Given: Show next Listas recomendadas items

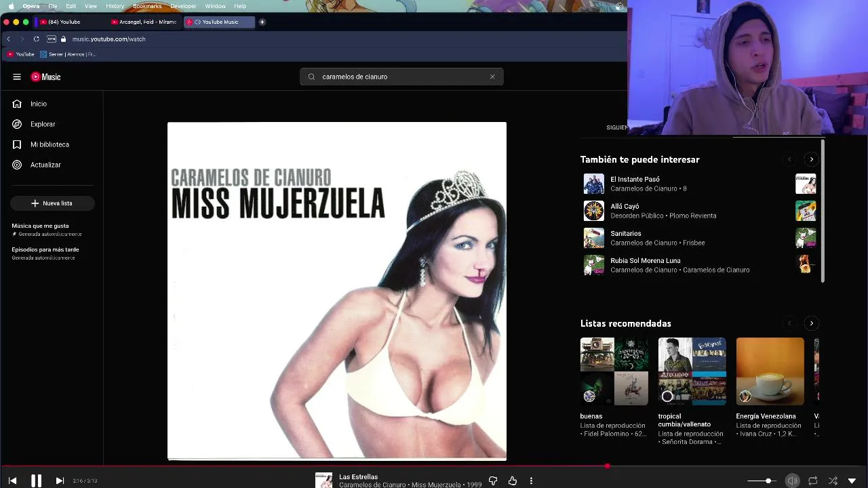Looking at the screenshot, I should coord(811,323).
